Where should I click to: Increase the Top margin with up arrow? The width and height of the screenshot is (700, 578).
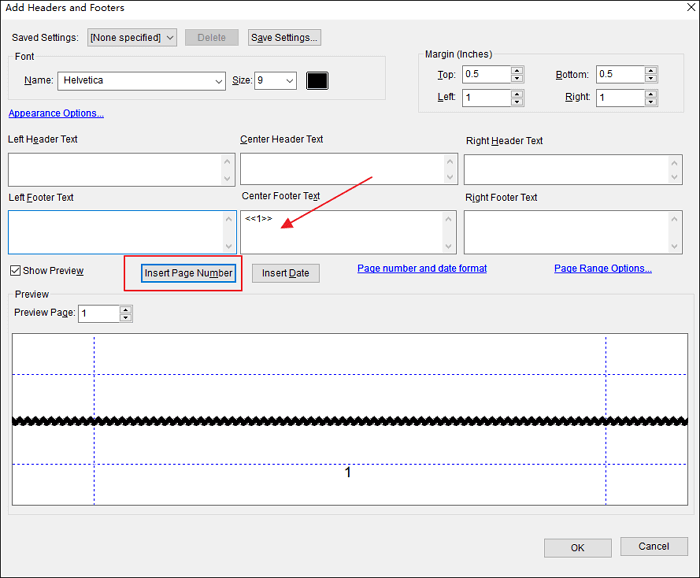517,70
